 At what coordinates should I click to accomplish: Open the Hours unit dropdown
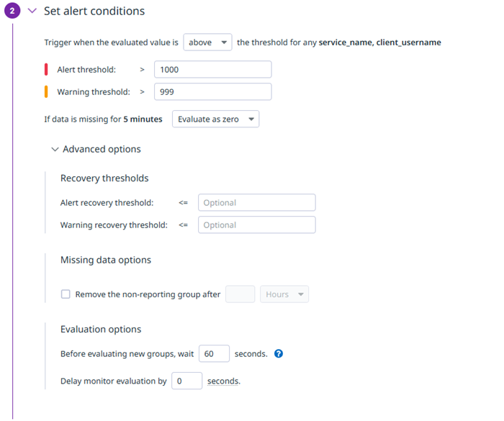coord(285,294)
